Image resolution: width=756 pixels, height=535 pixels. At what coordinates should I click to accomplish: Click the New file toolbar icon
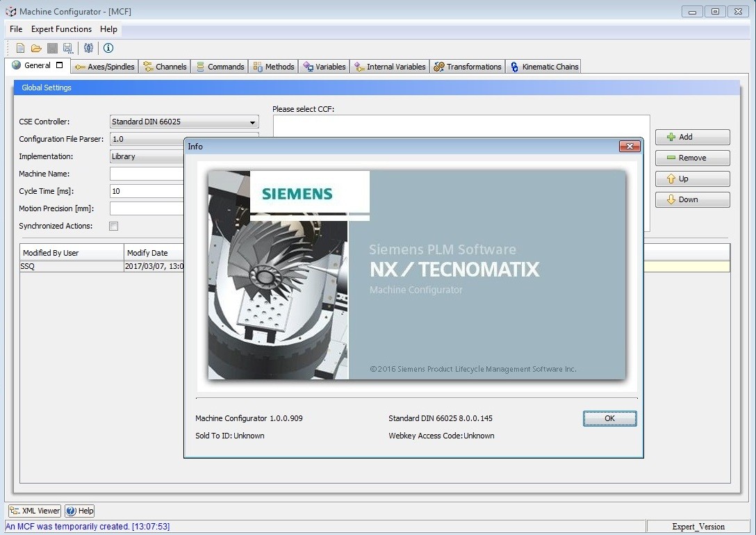pos(20,48)
